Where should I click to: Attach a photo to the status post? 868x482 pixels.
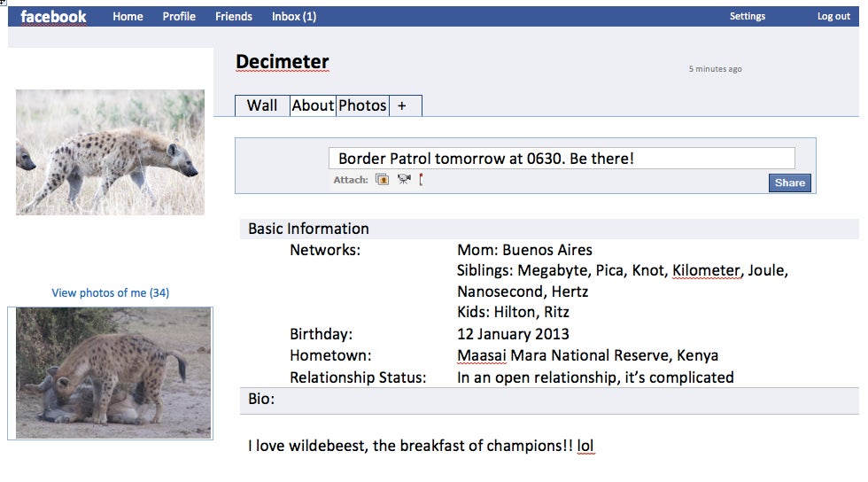382,179
